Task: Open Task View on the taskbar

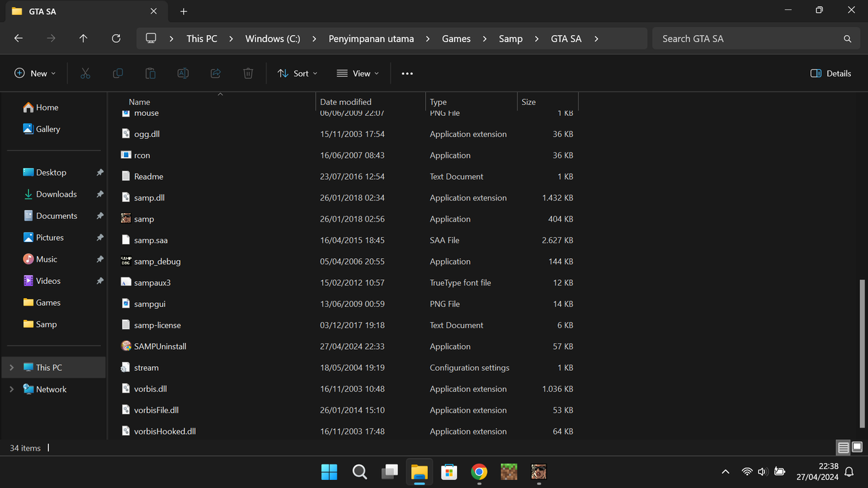Action: 390,472
